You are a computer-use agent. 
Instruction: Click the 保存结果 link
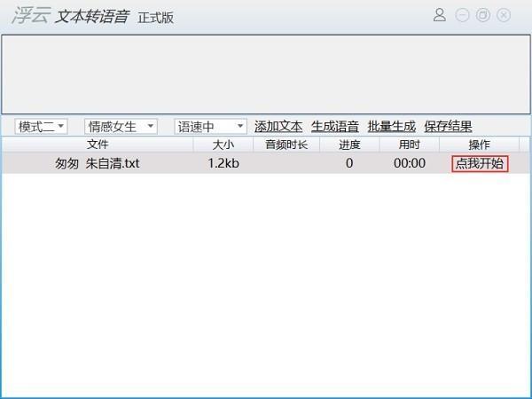(448, 127)
